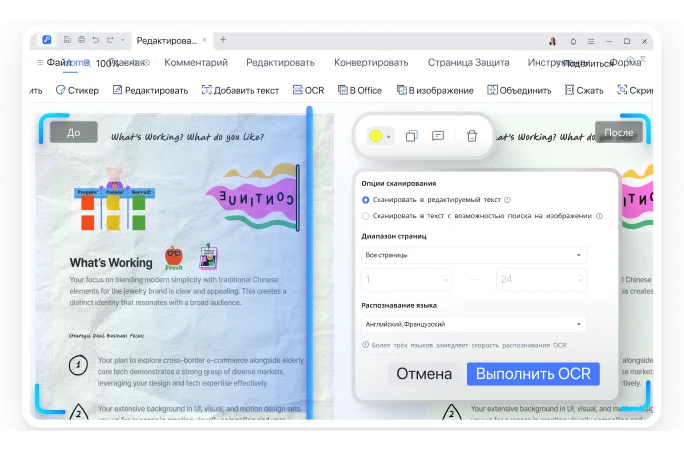This screenshot has width=684, height=456.
Task: Open the start page field showing 1
Action: click(407, 280)
